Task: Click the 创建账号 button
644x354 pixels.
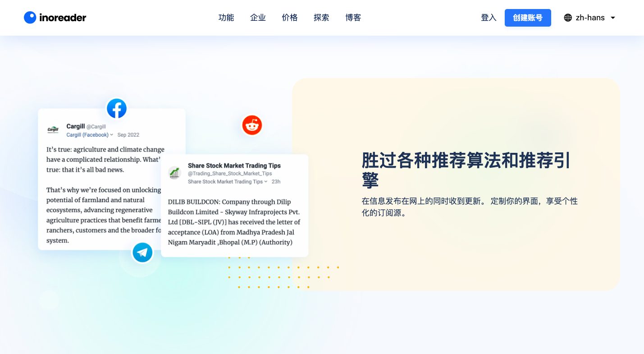Action: (528, 18)
